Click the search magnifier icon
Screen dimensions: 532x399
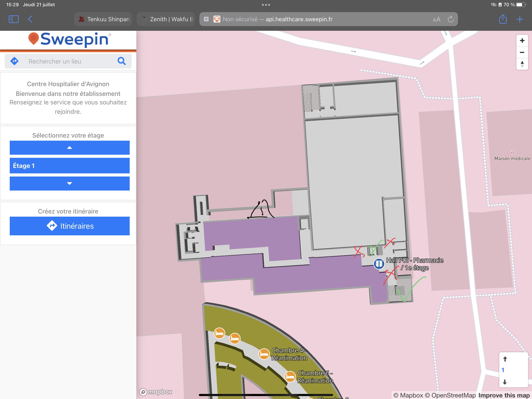[x=122, y=61]
